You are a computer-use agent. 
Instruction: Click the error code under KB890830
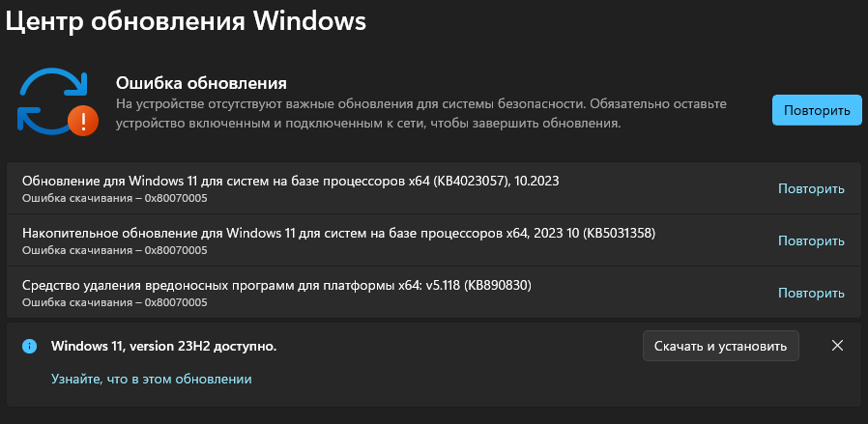(114, 302)
